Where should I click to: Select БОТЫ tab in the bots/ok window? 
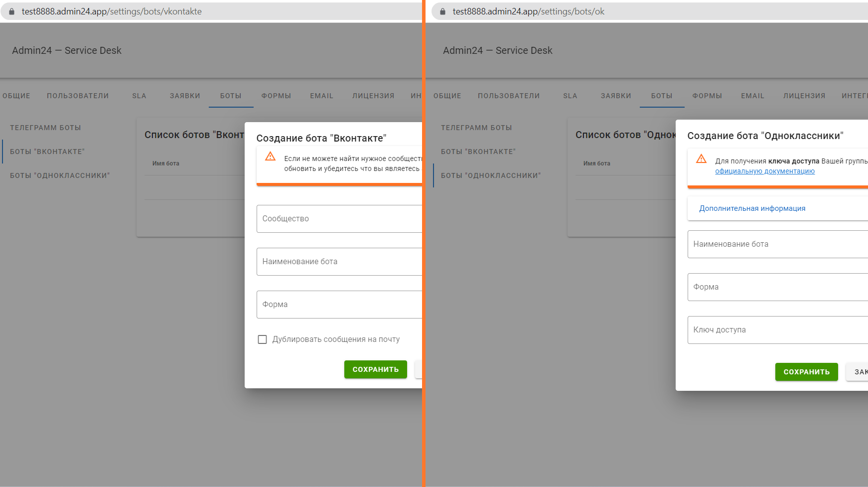(x=662, y=96)
